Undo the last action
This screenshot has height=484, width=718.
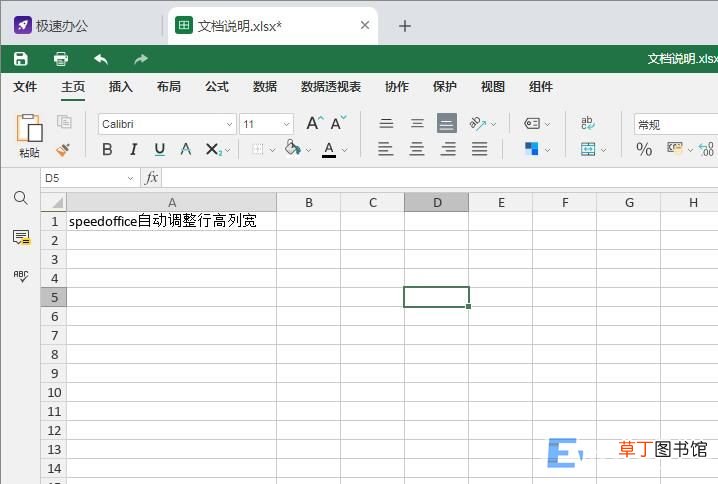tap(101, 59)
